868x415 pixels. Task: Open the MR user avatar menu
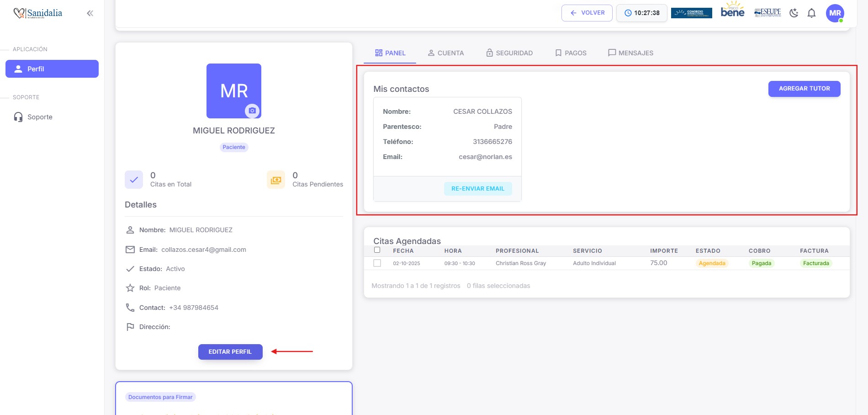click(x=835, y=13)
